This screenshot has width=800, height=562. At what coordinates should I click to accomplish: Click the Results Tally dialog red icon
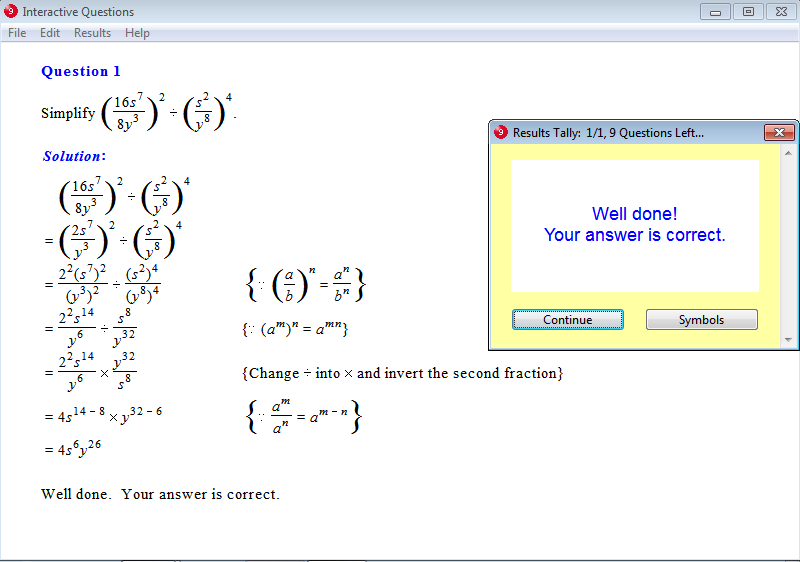[501, 133]
